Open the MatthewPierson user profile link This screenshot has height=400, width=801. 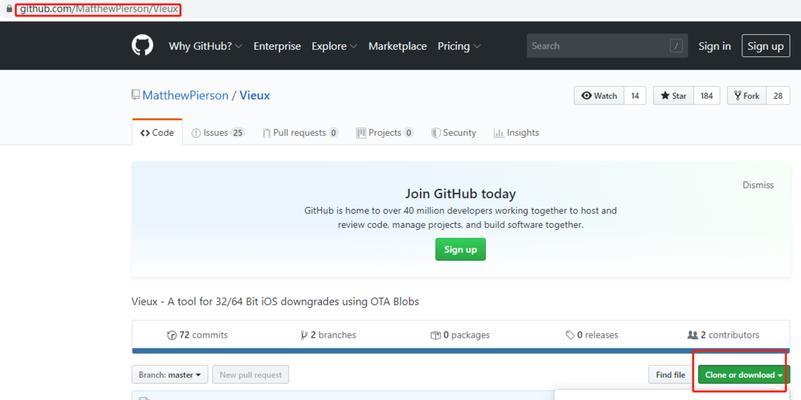tap(185, 96)
